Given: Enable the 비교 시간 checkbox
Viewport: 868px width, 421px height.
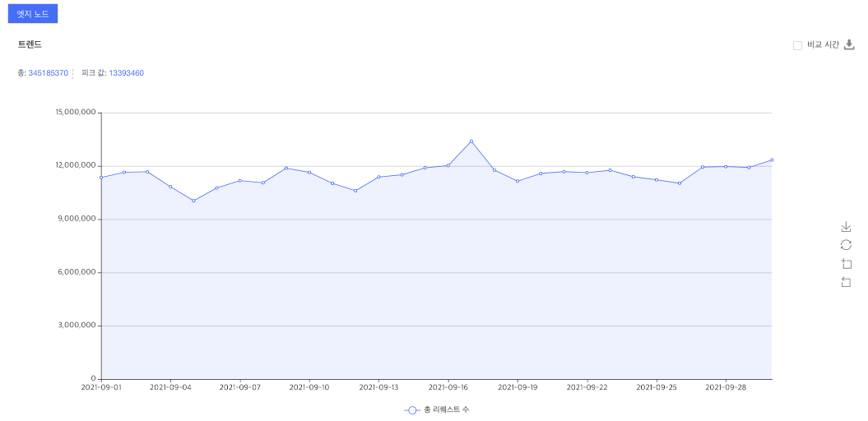Looking at the screenshot, I should click(797, 45).
